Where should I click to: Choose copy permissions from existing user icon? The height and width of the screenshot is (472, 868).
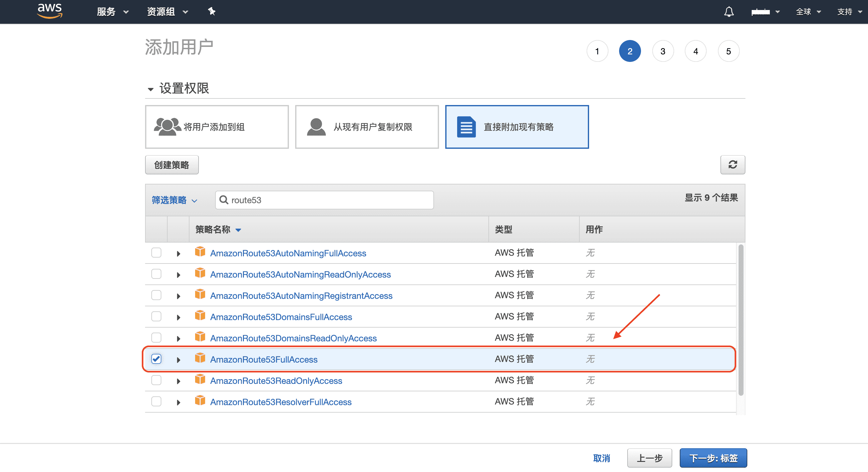pyautogui.click(x=316, y=127)
